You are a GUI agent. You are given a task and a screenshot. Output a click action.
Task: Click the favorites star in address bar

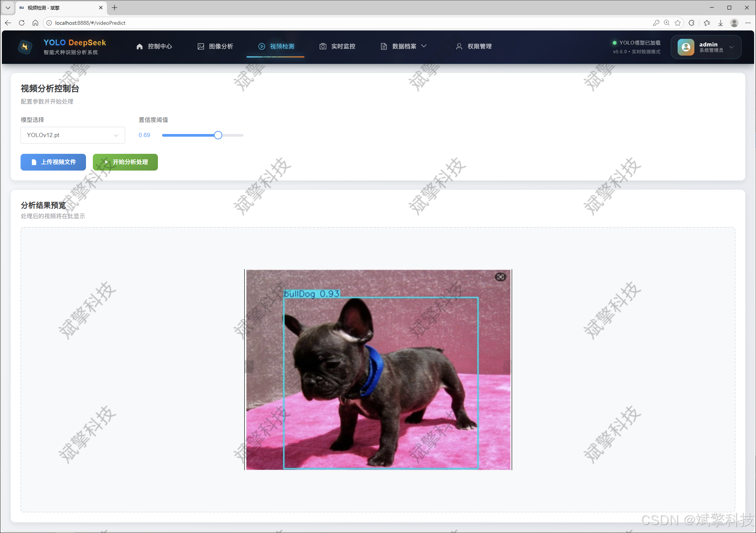coord(678,23)
